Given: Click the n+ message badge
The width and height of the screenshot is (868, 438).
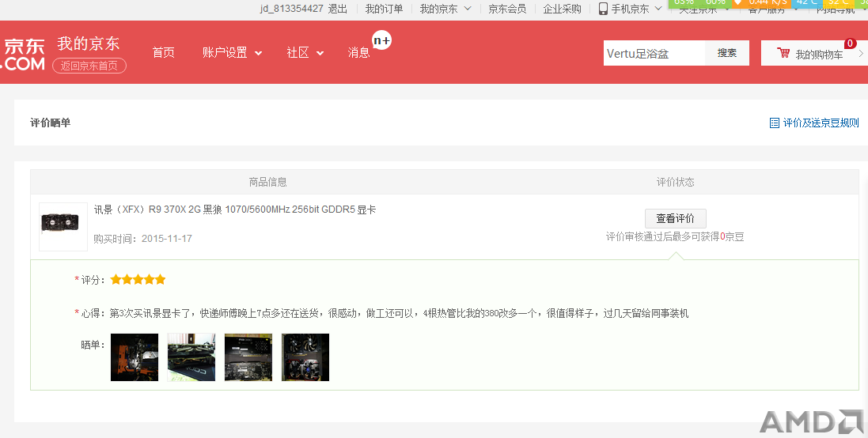Looking at the screenshot, I should [381, 40].
